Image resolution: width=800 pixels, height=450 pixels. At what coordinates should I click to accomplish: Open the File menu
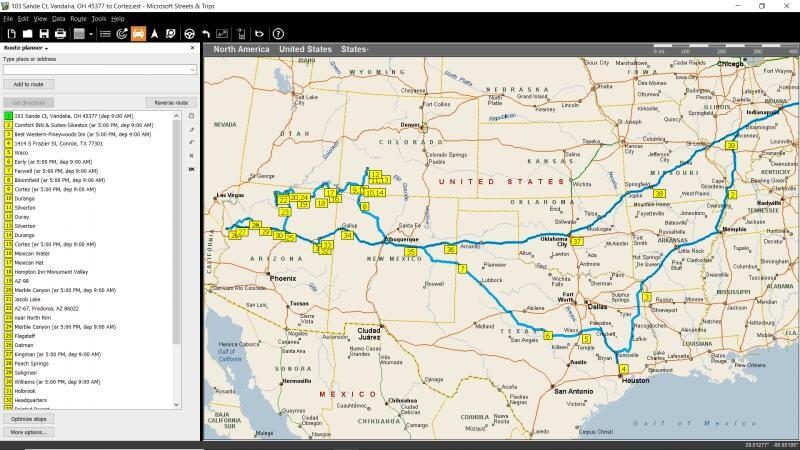(x=8, y=18)
